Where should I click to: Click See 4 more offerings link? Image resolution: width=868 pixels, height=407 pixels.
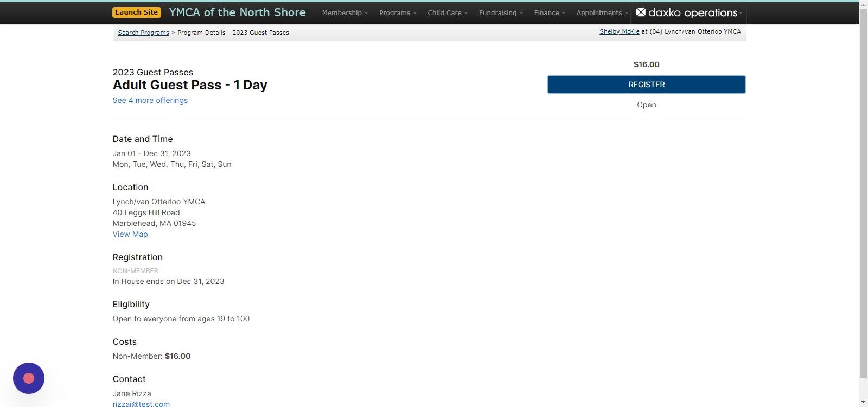pyautogui.click(x=150, y=100)
